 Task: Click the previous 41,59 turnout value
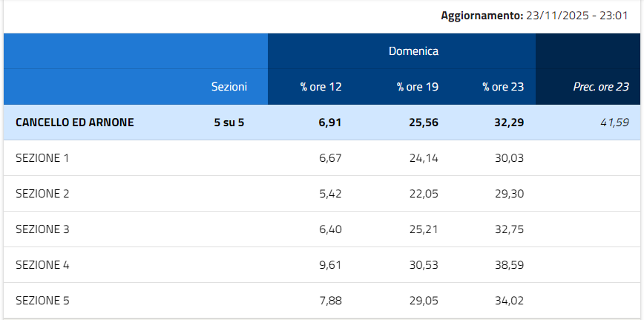[x=614, y=123]
